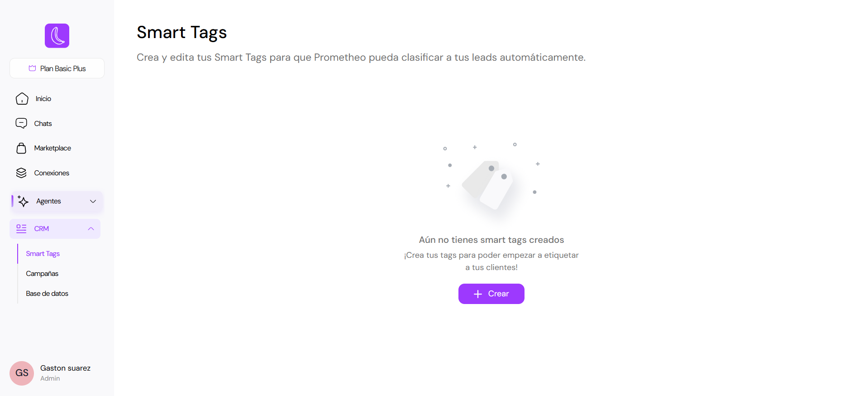Select the Conexiones menu label
This screenshot has height=396, width=868.
(x=52, y=173)
